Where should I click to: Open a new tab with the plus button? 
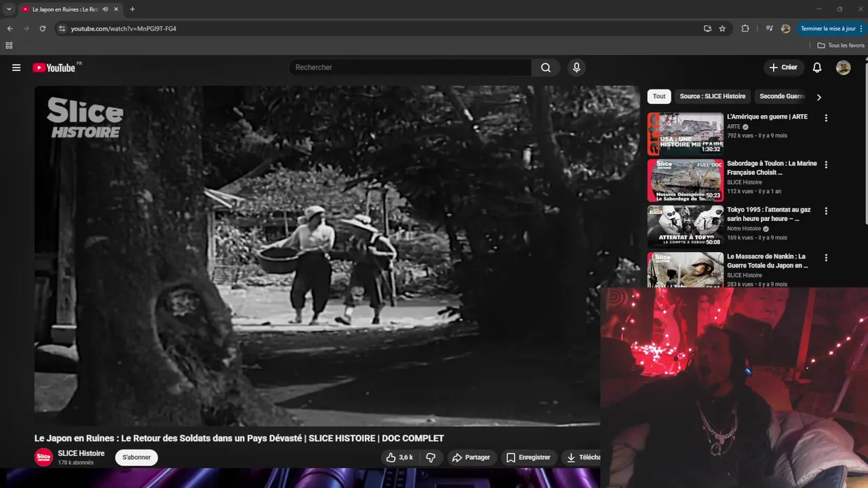click(132, 9)
